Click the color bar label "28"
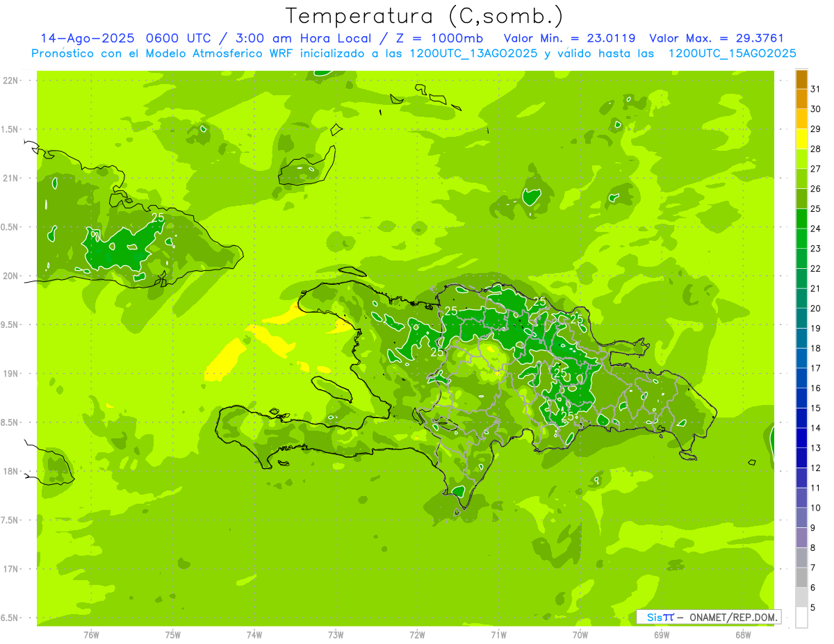834x644 pixels. coord(816,149)
